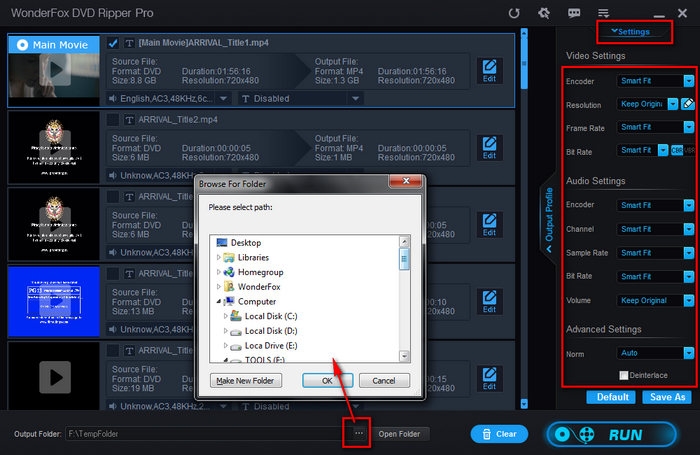Open the video Encoder dropdown
The height and width of the screenshot is (455, 700).
point(689,81)
